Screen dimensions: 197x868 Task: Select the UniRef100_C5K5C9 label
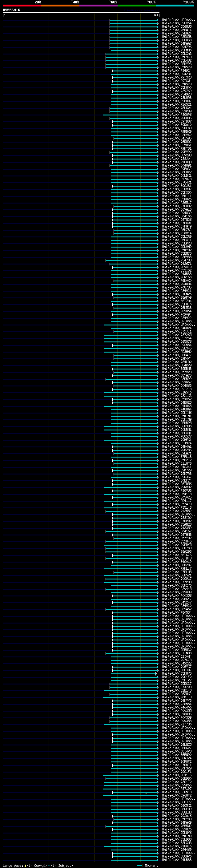coord(177,67)
